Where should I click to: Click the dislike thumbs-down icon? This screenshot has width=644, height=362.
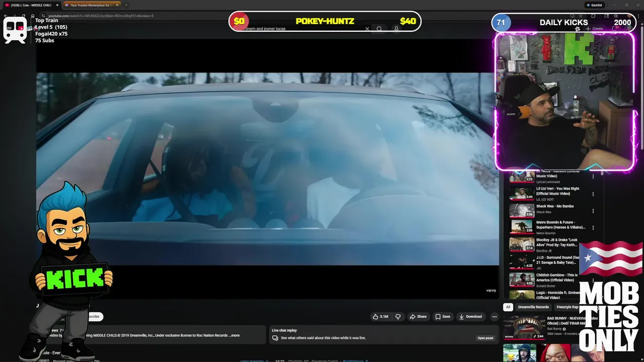tap(398, 317)
